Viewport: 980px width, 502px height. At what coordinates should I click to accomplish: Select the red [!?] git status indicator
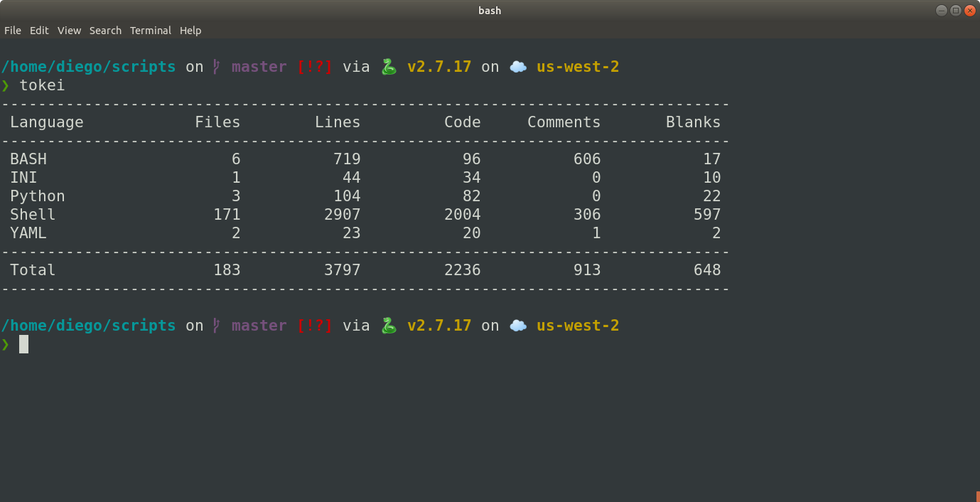click(315, 66)
